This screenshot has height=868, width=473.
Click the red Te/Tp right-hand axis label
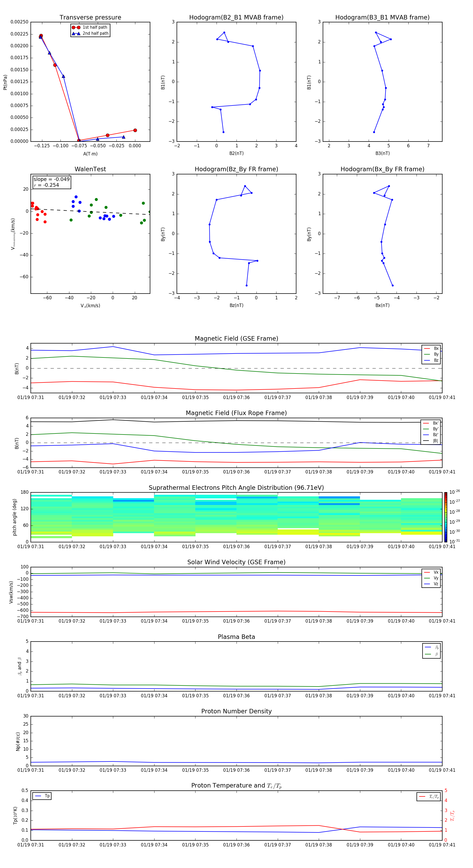452,816
